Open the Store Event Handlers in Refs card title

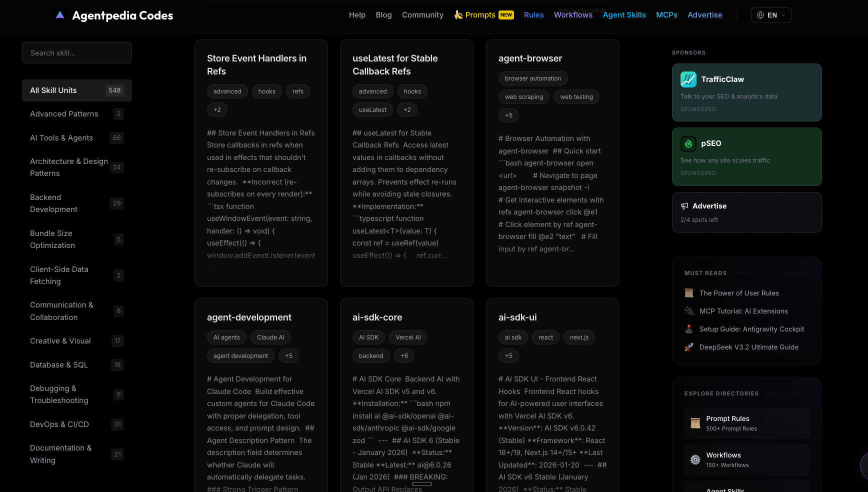tap(256, 65)
